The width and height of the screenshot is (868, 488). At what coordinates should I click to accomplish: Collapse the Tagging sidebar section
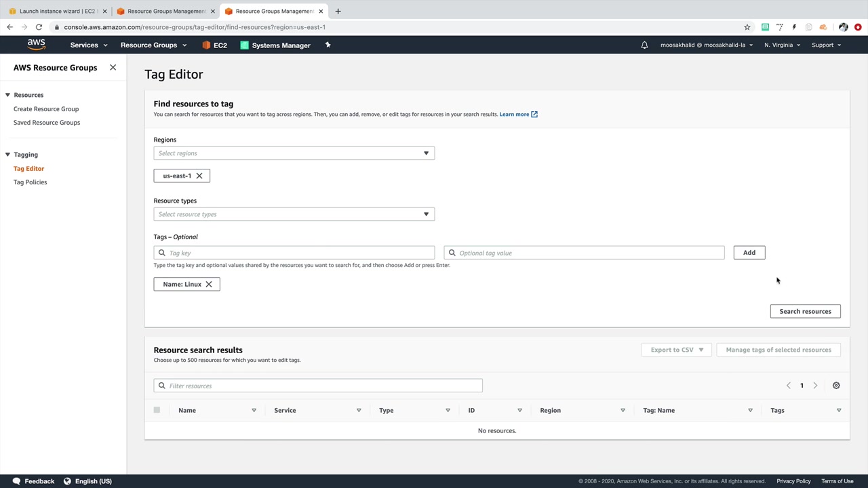(x=8, y=155)
